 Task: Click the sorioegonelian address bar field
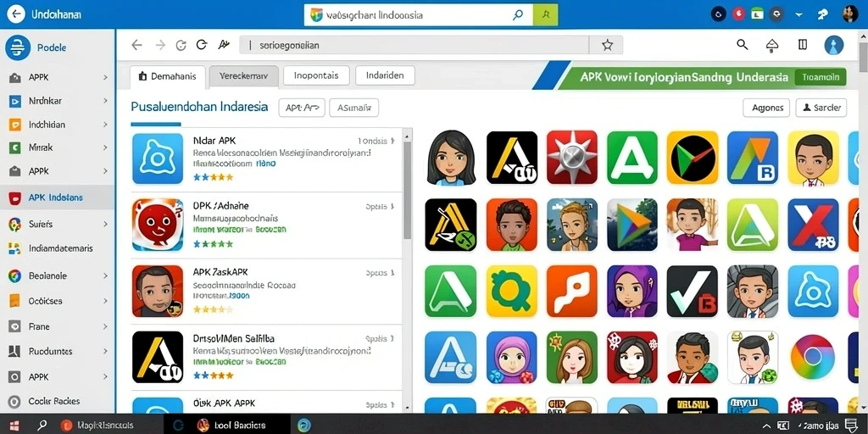coord(414,46)
